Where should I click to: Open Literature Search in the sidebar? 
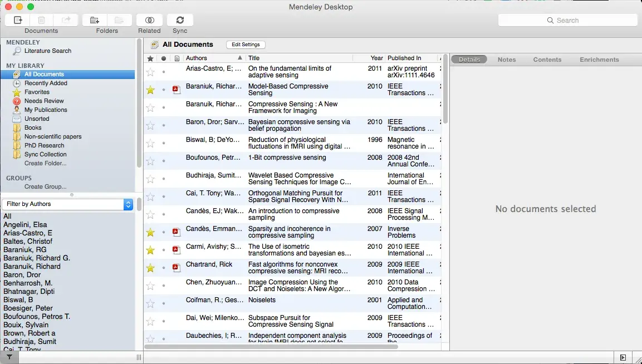pyautogui.click(x=47, y=51)
